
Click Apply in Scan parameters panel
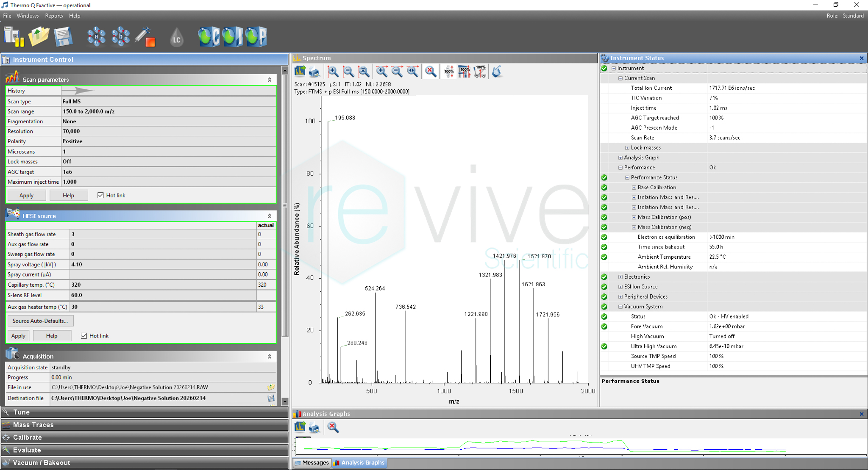tap(26, 195)
